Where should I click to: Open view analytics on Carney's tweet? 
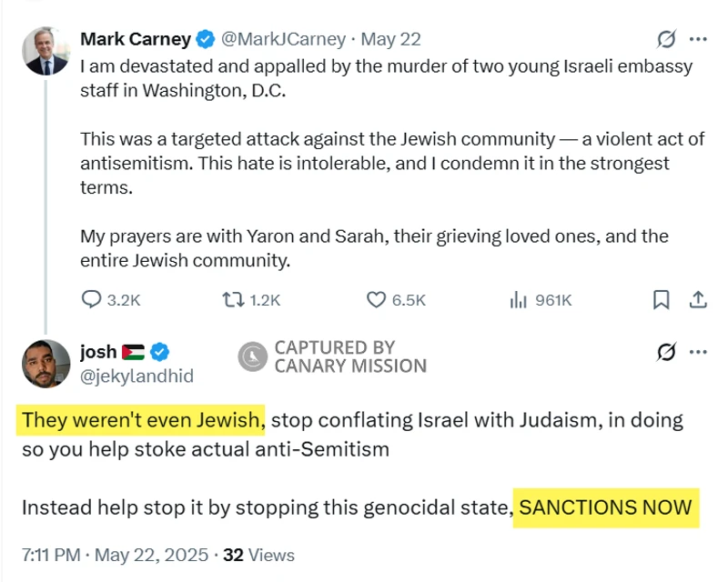pos(520,299)
